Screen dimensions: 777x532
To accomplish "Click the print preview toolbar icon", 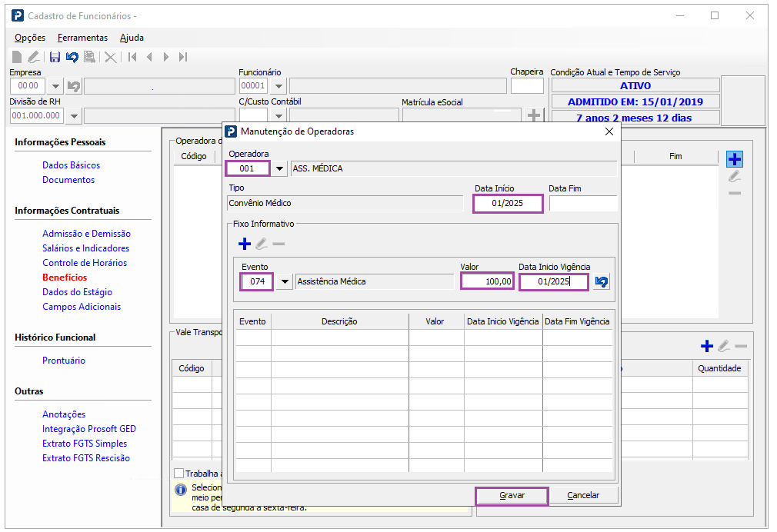I will [x=90, y=57].
